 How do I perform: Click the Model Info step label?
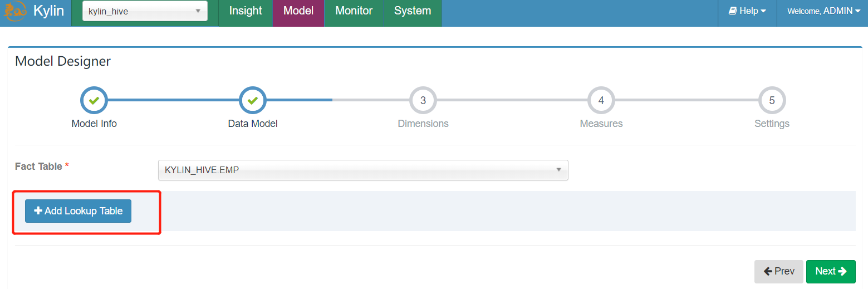click(94, 124)
